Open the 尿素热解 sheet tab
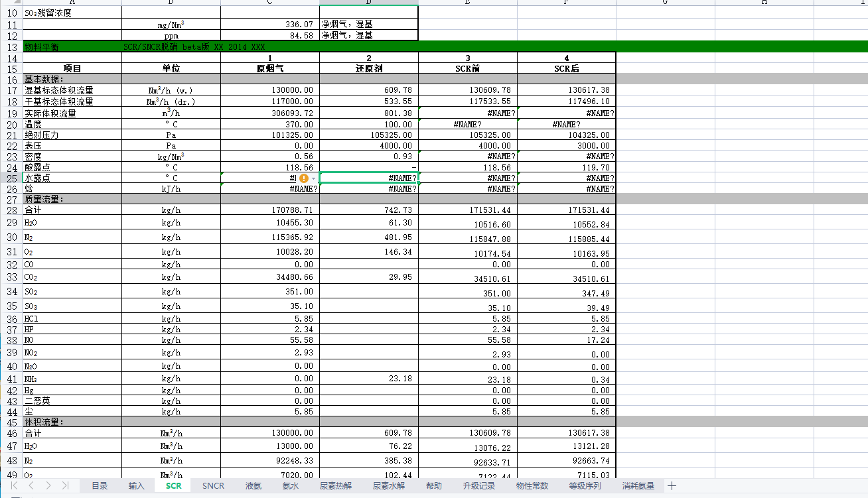This screenshot has width=868, height=498. tap(336, 486)
